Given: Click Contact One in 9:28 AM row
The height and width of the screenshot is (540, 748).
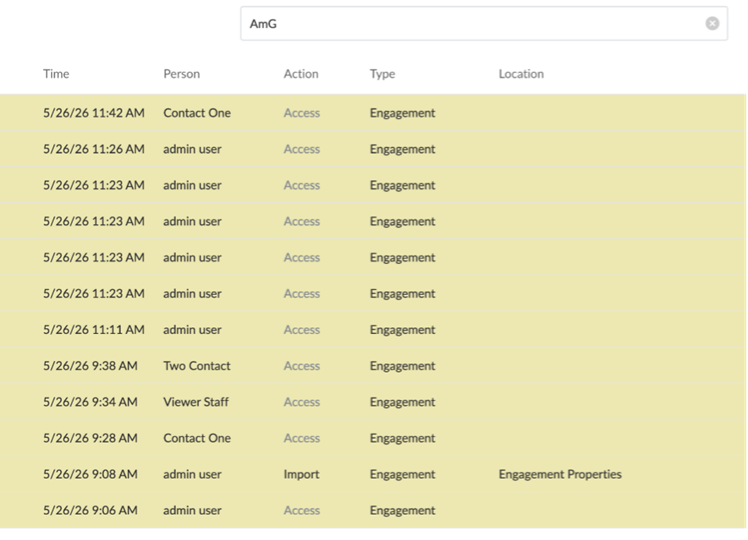Looking at the screenshot, I should (x=197, y=438).
